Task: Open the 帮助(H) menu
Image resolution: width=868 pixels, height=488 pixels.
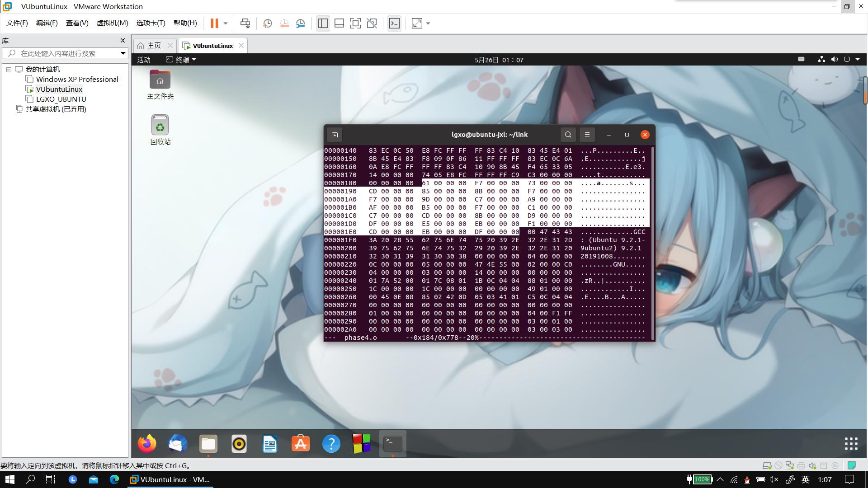Action: coord(185,23)
